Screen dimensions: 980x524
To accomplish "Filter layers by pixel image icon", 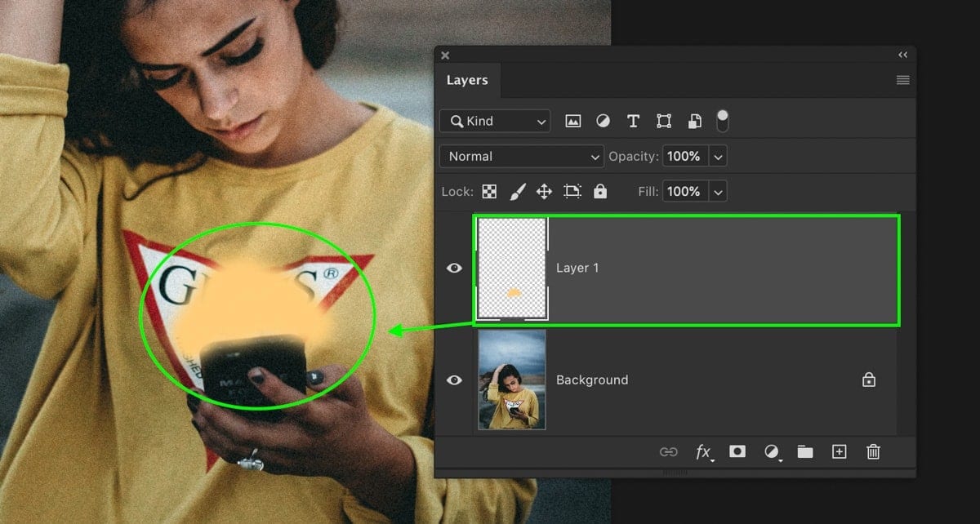I will (573, 121).
